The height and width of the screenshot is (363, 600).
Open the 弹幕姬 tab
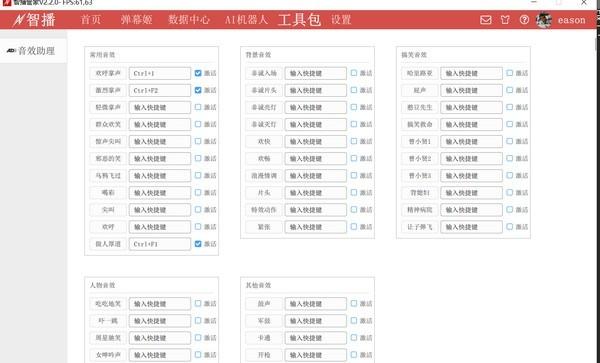pos(136,20)
